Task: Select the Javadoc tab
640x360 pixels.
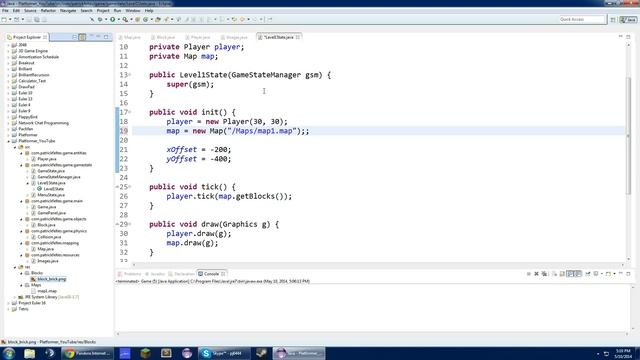Action: coord(155,274)
